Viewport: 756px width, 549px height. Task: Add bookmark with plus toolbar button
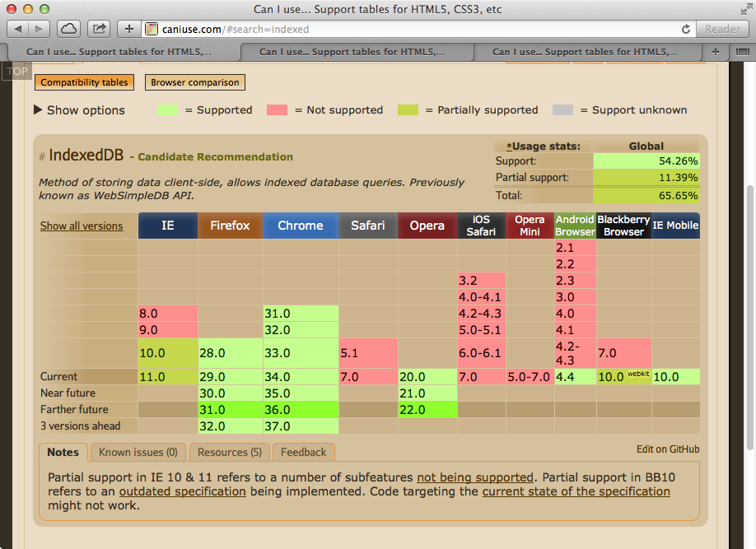click(129, 29)
